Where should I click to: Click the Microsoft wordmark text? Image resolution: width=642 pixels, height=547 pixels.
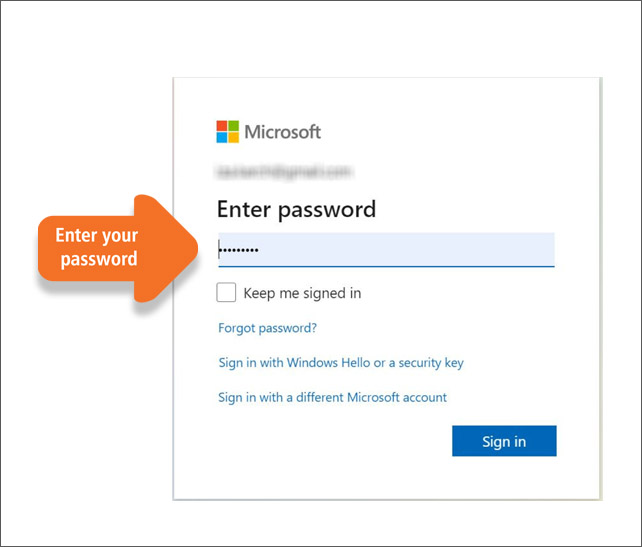coord(283,132)
